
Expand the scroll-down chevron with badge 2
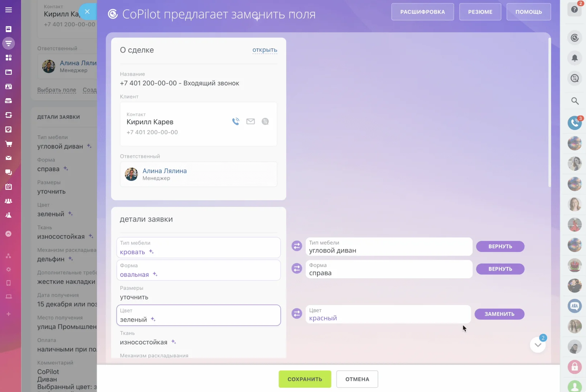tap(538, 345)
